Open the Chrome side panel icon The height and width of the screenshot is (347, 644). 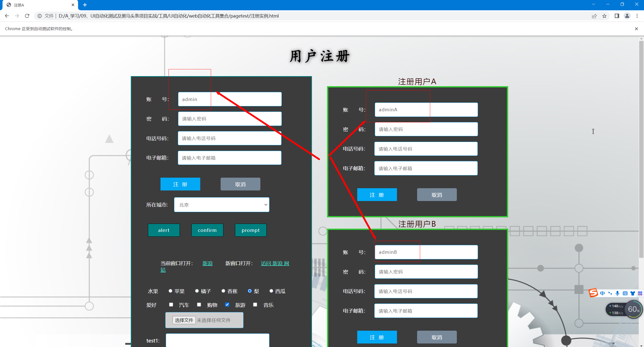click(x=617, y=16)
